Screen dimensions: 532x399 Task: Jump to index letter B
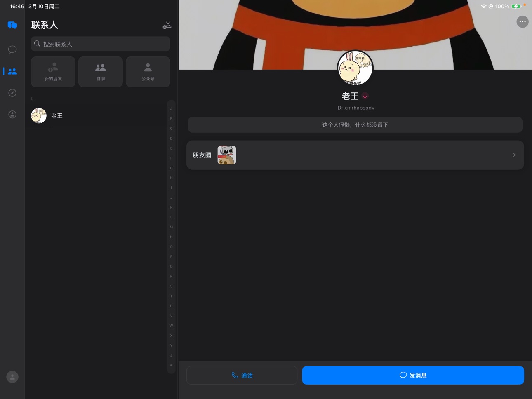click(x=171, y=119)
